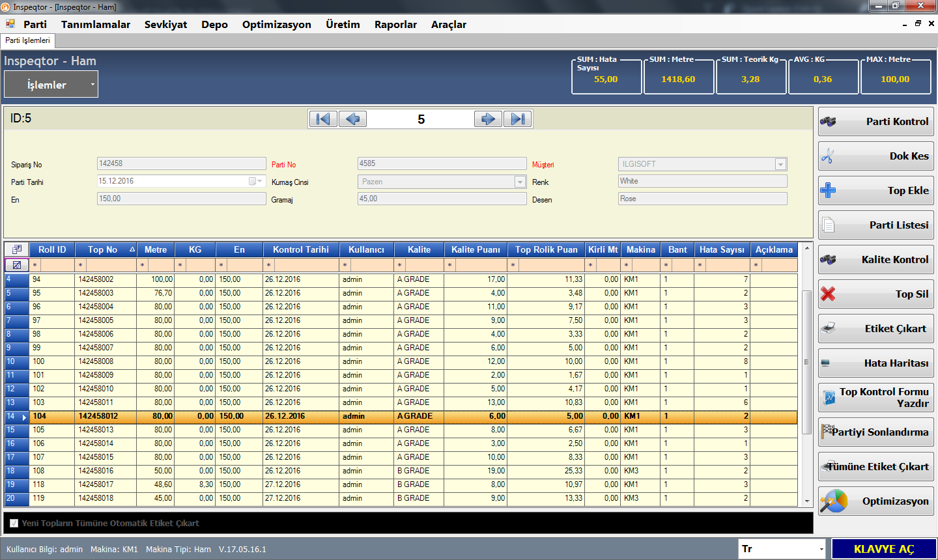The width and height of the screenshot is (938, 560).
Task: Click the blue plus icon on Top Ekle
Action: pyautogui.click(x=828, y=190)
